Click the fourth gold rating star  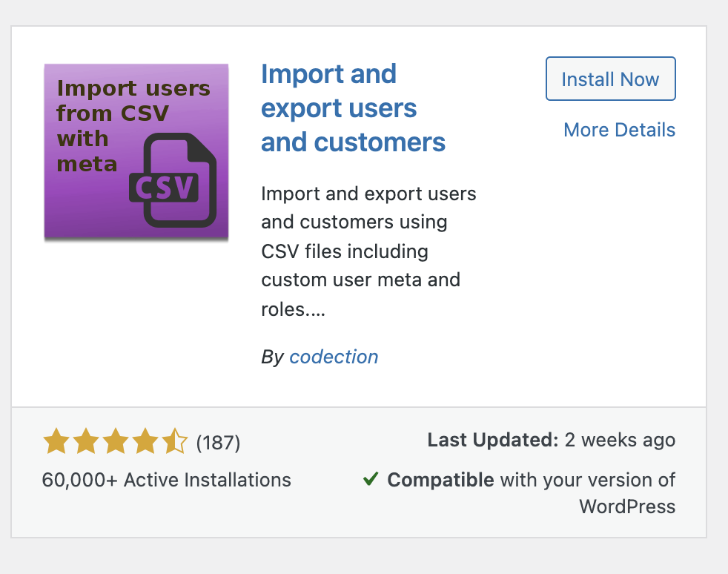[x=145, y=441]
